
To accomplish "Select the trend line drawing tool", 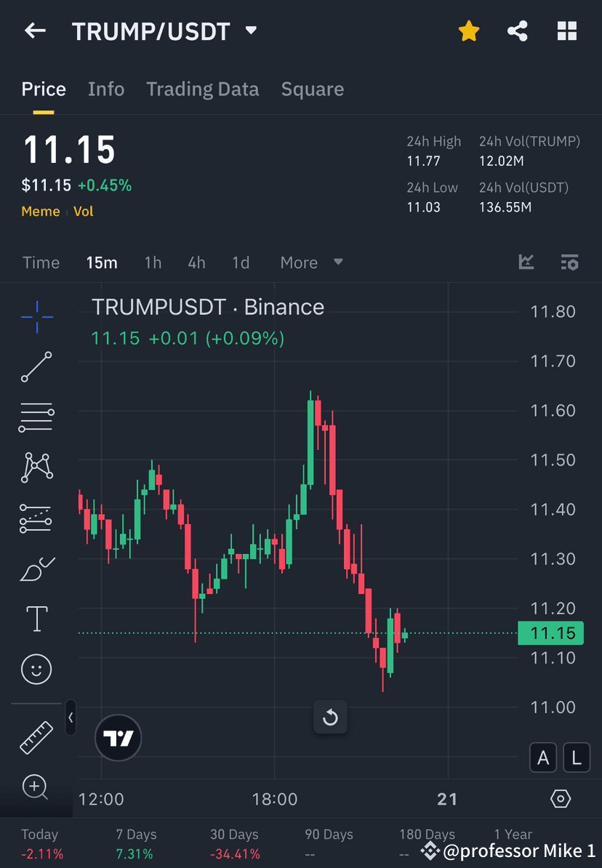I will pyautogui.click(x=36, y=367).
